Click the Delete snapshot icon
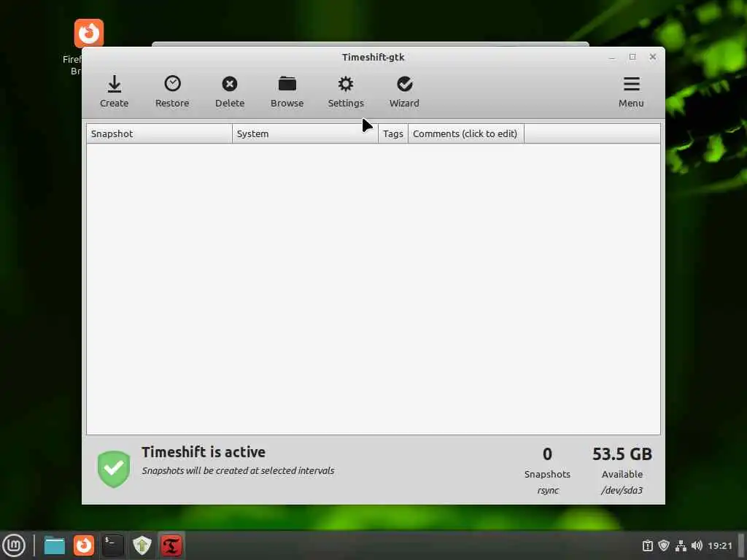Image resolution: width=747 pixels, height=560 pixels. pos(230,91)
